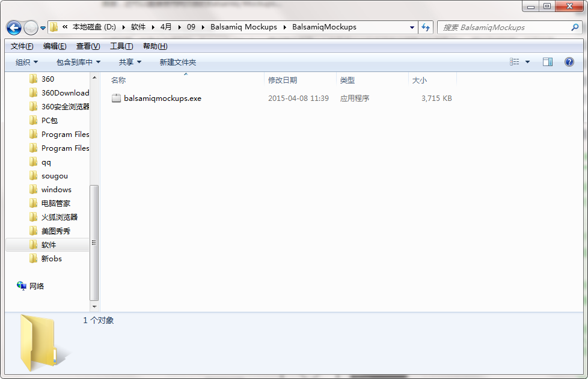Screen dimensions: 588x379
Task: Select the windows folder in sidebar
Action: pyautogui.click(x=57, y=190)
